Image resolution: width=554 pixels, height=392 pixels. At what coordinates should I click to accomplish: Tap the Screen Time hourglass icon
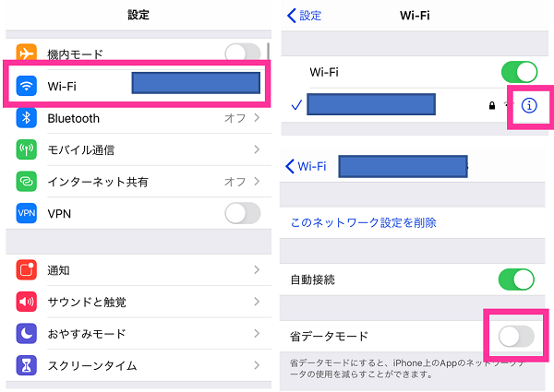click(x=27, y=365)
